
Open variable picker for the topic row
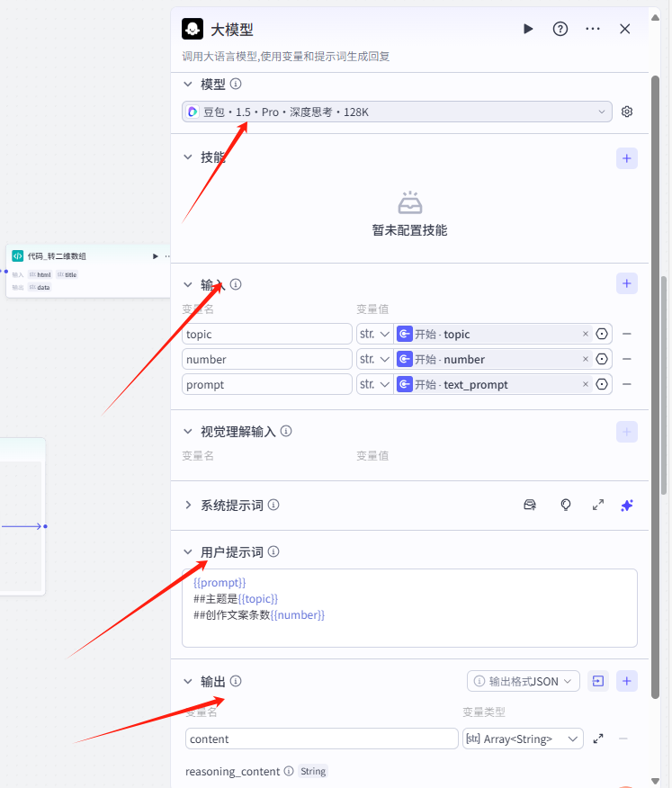(602, 334)
